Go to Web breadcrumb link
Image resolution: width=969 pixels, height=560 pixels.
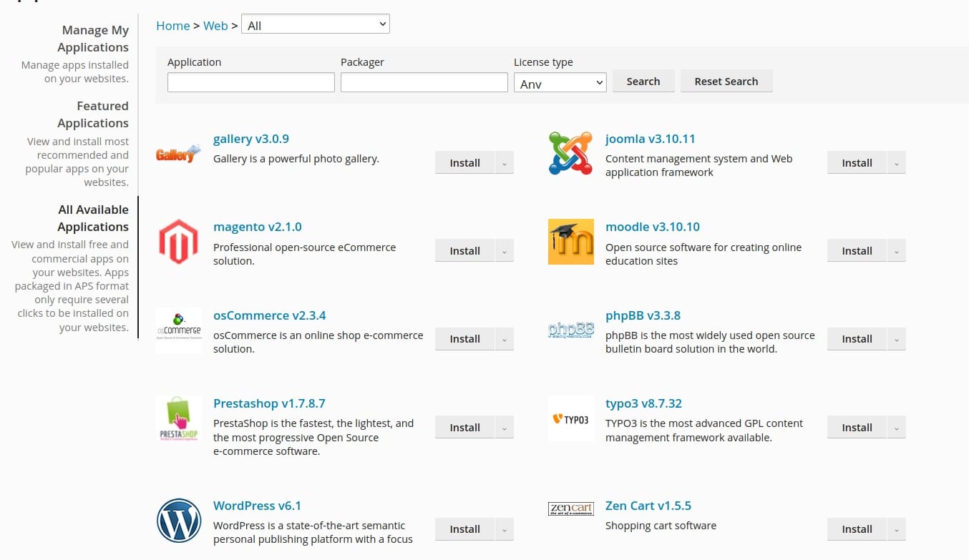pos(215,26)
